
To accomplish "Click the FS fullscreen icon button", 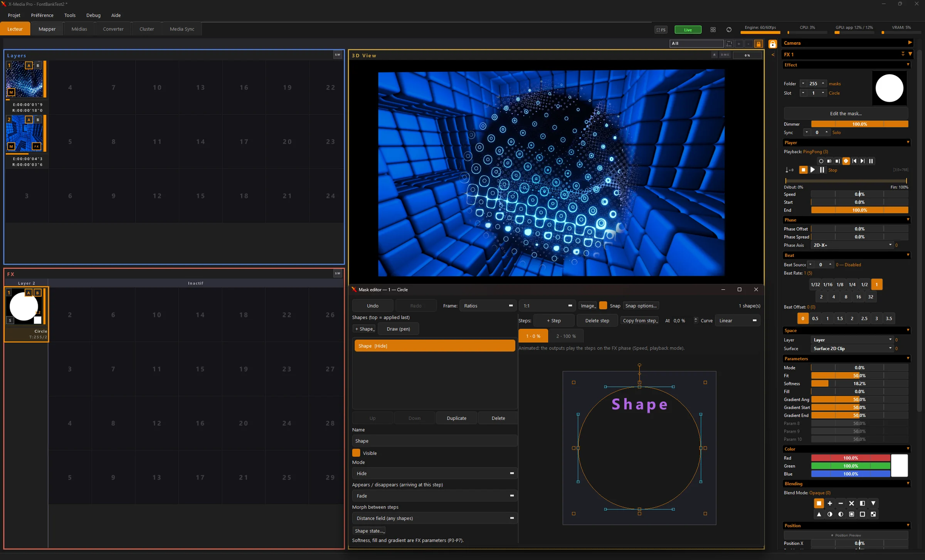I will tap(661, 30).
